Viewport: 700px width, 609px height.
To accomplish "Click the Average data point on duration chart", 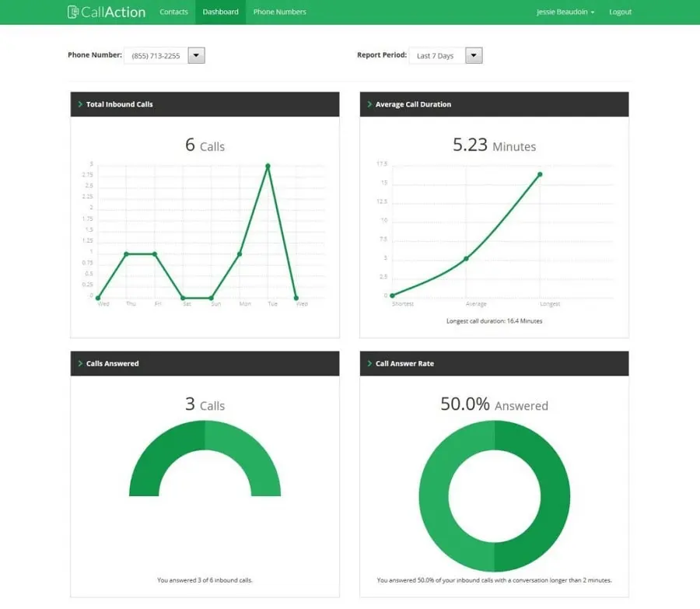I will (x=466, y=258).
